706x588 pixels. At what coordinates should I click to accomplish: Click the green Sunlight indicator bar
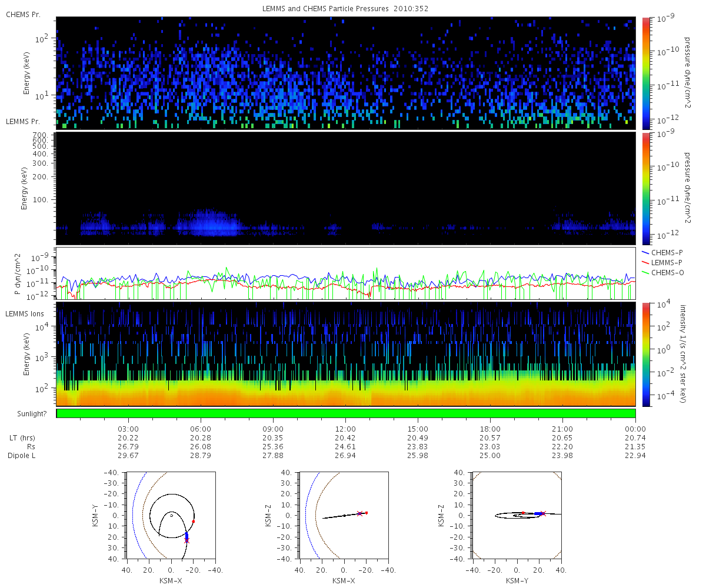point(346,413)
